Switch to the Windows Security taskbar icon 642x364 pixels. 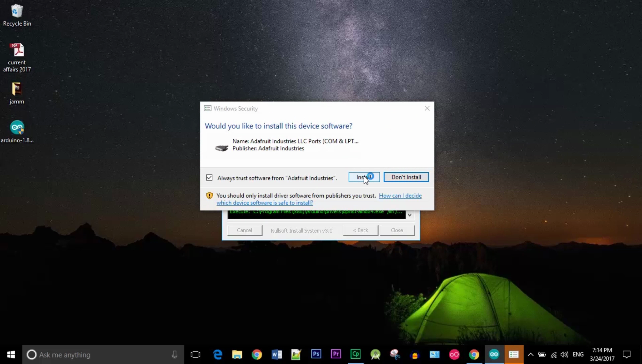514,354
